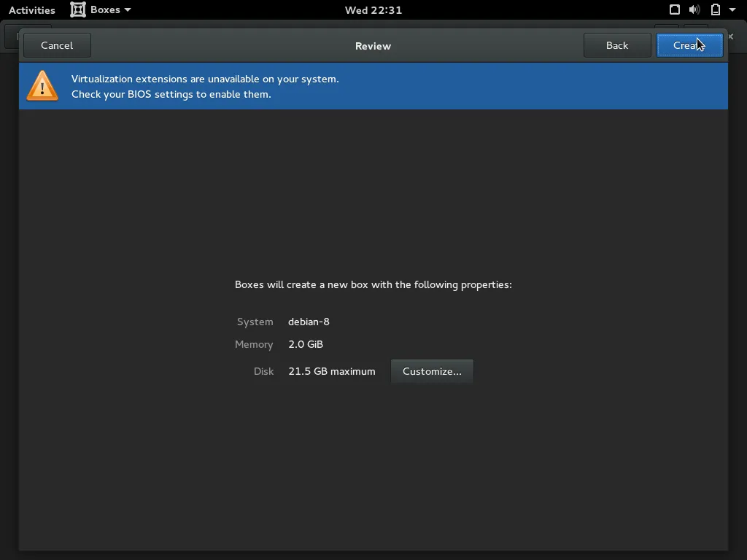Expand the Boxes menu chevron
This screenshot has width=747, height=560.
128,10
